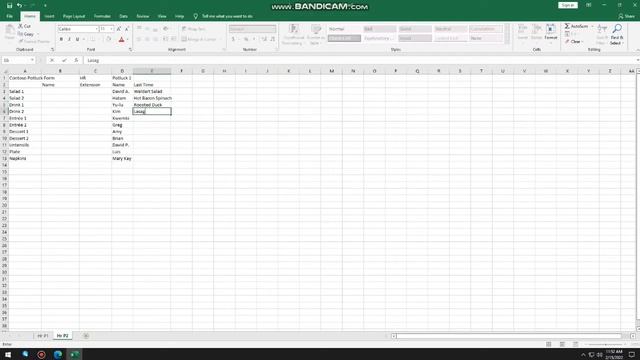Image resolution: width=640 pixels, height=360 pixels.
Task: Click Tell me what you want to do
Action: 227,16
